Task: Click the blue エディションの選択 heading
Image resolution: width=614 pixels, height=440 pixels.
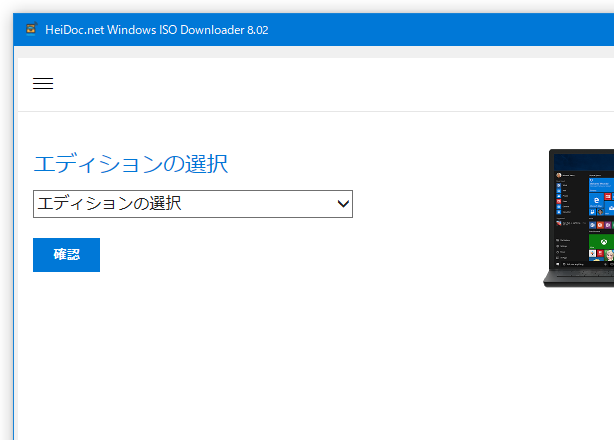Action: click(130, 164)
